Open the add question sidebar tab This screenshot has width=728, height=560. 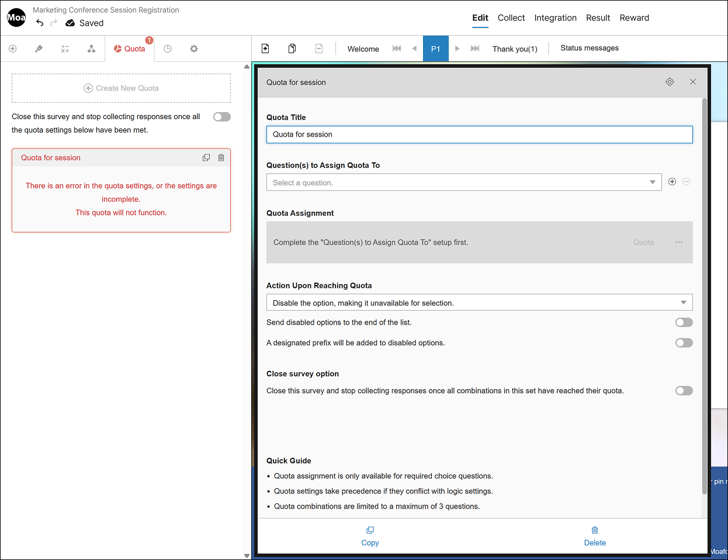(x=13, y=49)
